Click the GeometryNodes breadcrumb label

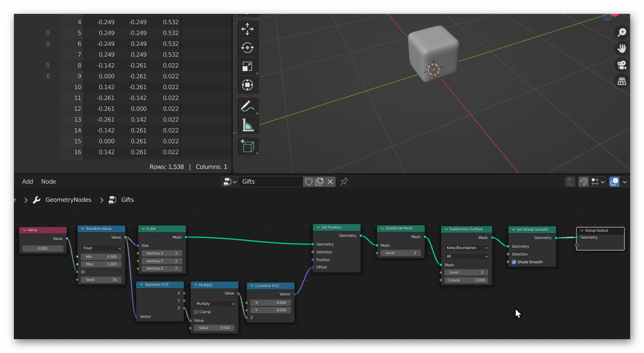68,200
